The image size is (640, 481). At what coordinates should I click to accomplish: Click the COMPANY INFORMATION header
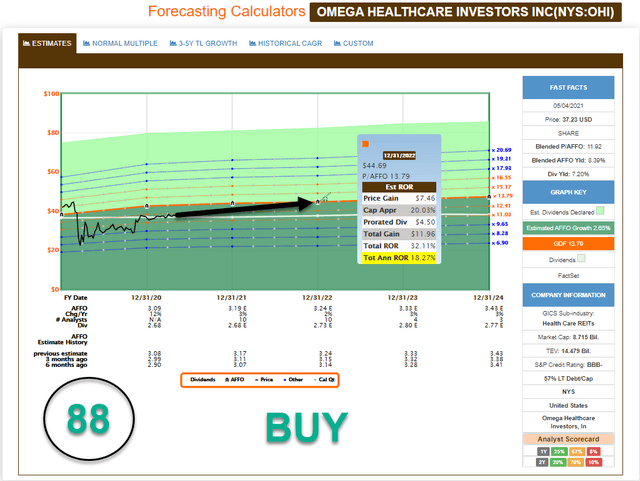coord(568,295)
